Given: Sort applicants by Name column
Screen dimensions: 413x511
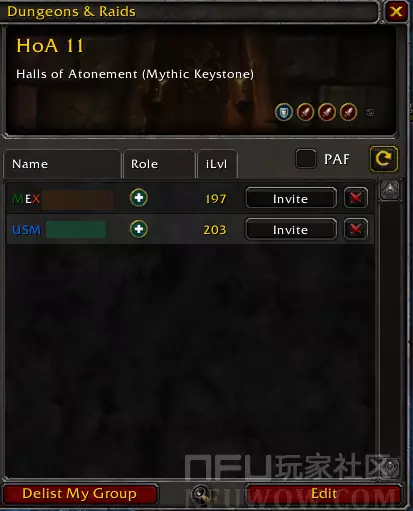Looking at the screenshot, I should pos(62,164).
